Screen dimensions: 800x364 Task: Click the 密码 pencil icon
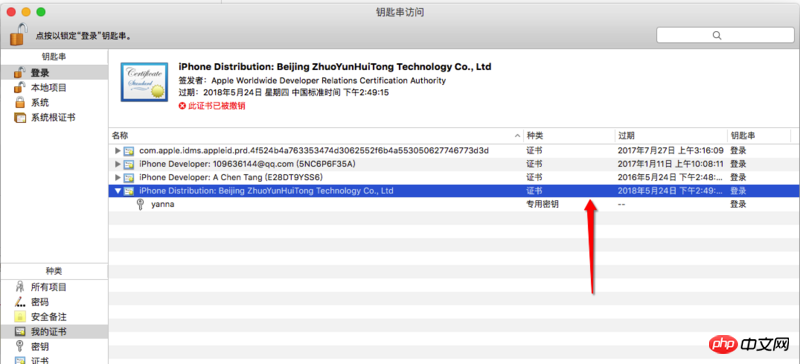pyautogui.click(x=20, y=302)
